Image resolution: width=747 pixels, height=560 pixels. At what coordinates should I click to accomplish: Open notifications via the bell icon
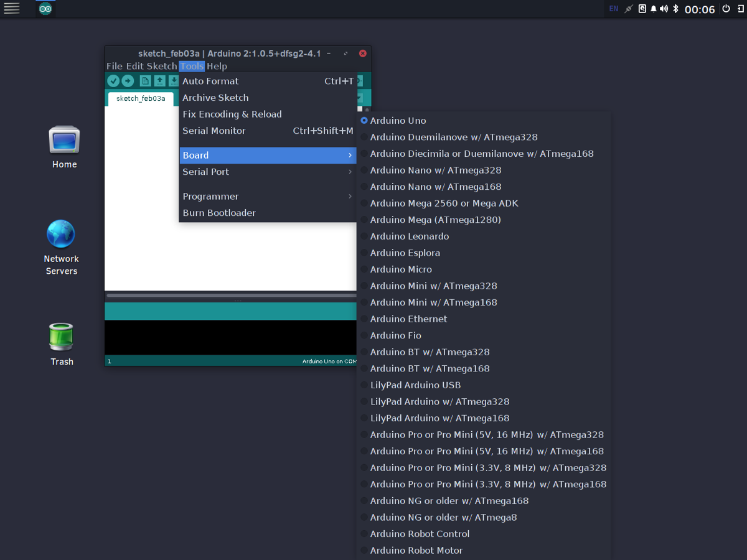[x=654, y=9]
